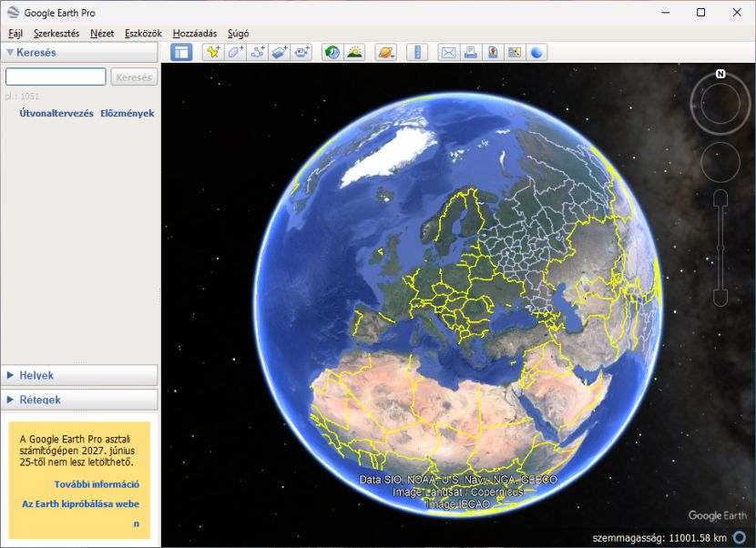Toggle the sidebar visibility button

point(181,52)
